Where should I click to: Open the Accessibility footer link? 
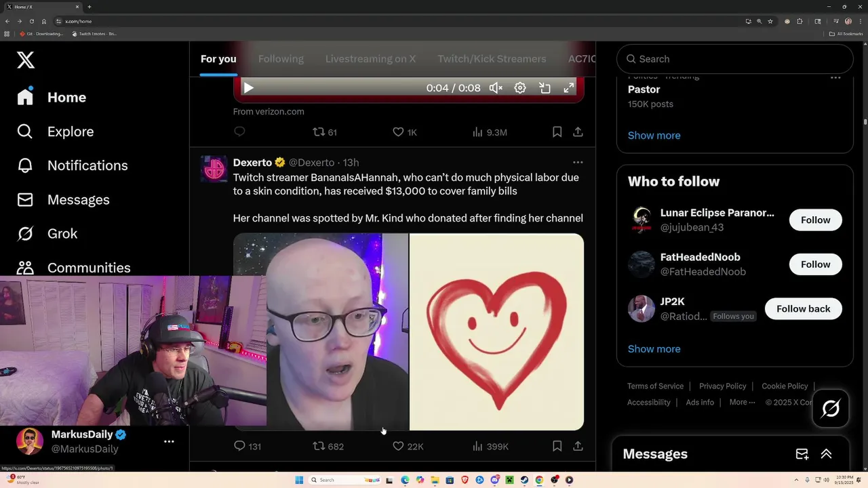(648, 402)
